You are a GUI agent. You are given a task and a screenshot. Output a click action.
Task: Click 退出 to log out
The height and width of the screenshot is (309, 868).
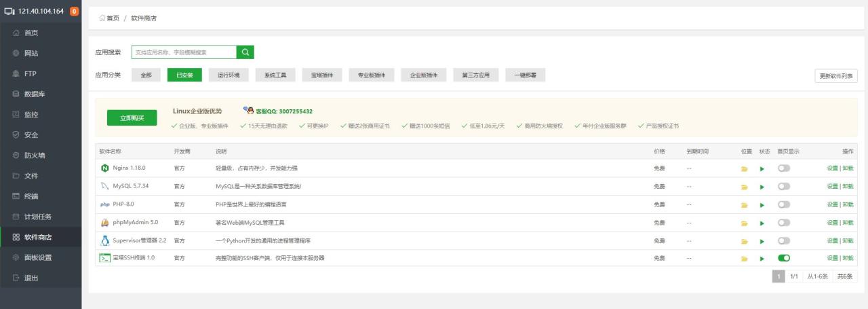pos(41,277)
